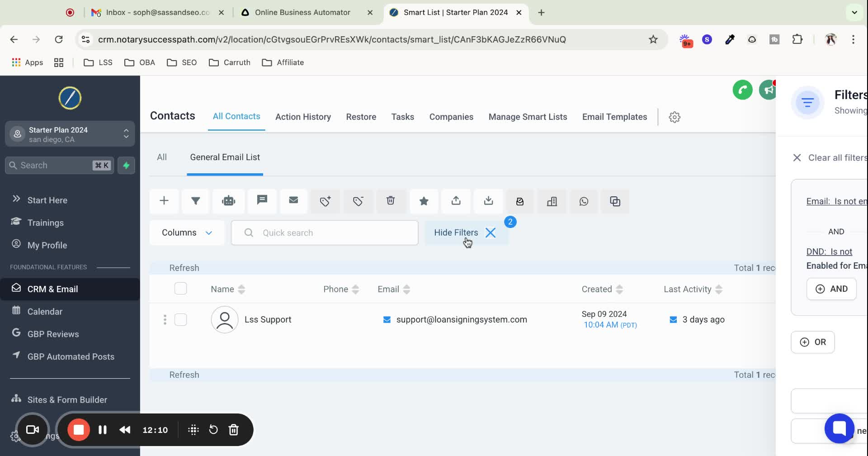Click the sidebar Search box

(59, 166)
